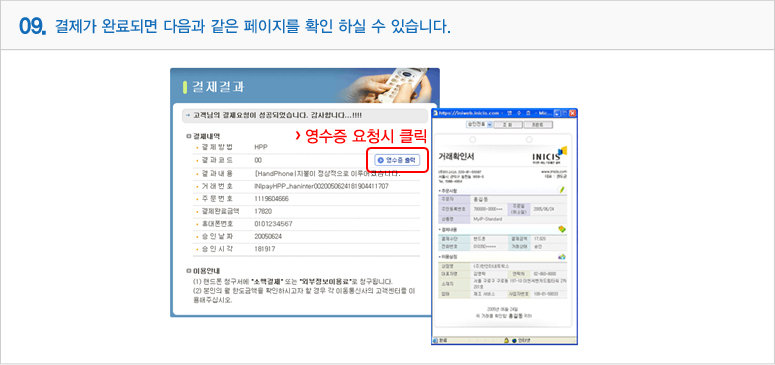Click the 영수증 출력 receipt print button
This screenshot has width=775, height=365.
click(397, 160)
